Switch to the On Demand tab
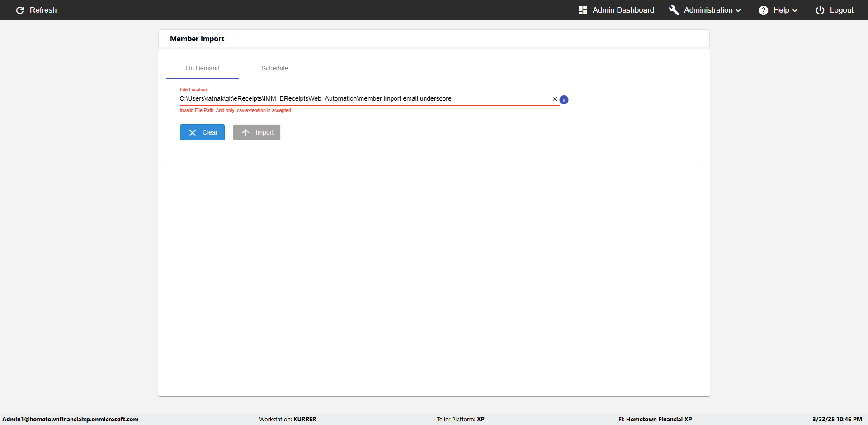Image resolution: width=868 pixels, height=425 pixels. [x=203, y=68]
